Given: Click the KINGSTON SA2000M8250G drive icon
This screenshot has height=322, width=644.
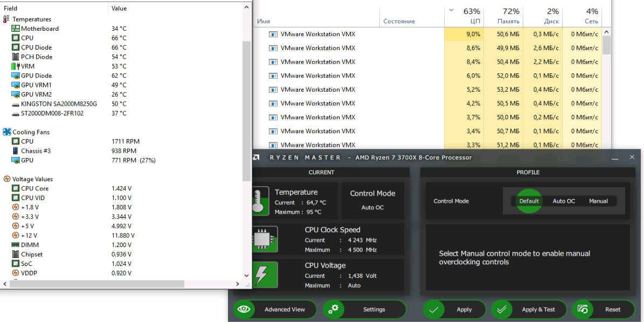Looking at the screenshot, I should [x=15, y=104].
